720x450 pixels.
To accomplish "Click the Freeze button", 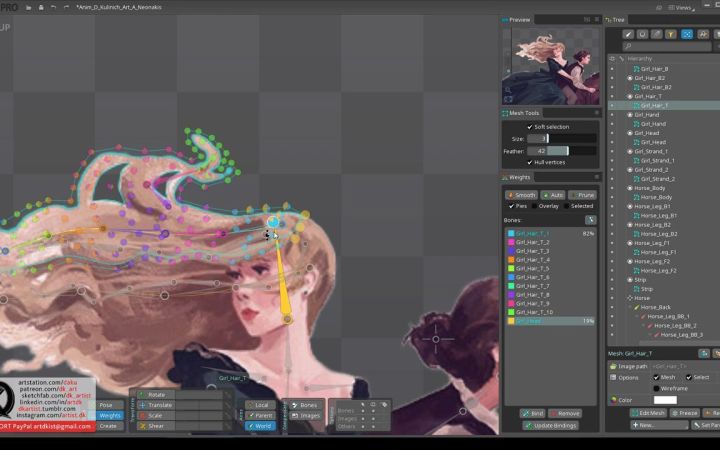I will click(685, 413).
